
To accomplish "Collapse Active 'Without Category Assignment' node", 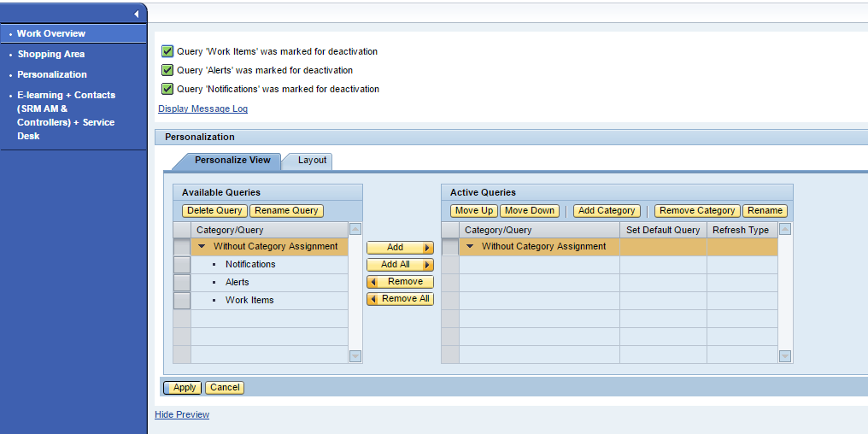I will point(471,247).
